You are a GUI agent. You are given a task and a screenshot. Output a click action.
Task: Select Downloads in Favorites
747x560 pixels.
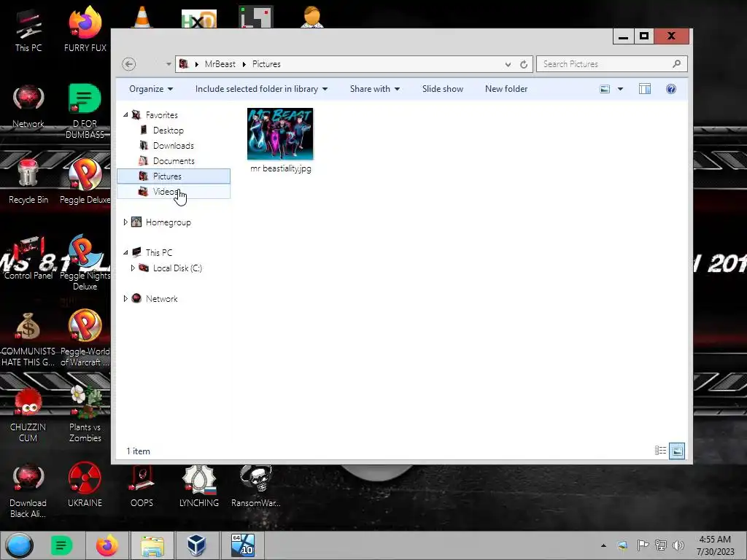pyautogui.click(x=174, y=146)
